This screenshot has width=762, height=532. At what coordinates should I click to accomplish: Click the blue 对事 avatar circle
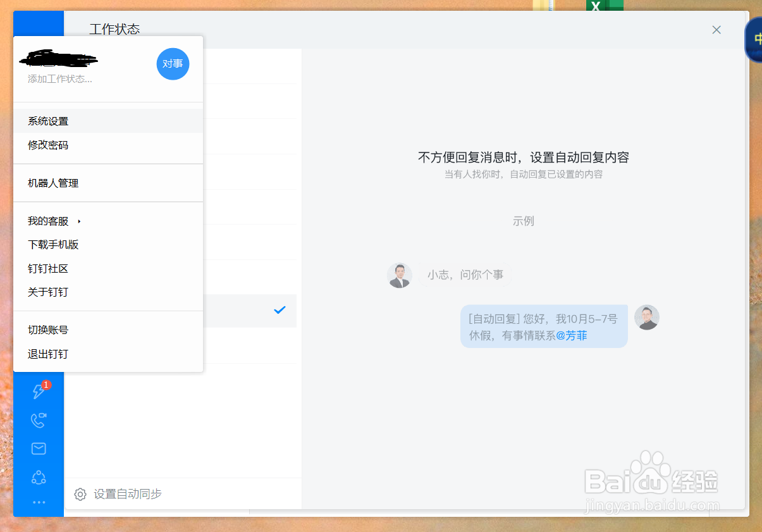173,64
